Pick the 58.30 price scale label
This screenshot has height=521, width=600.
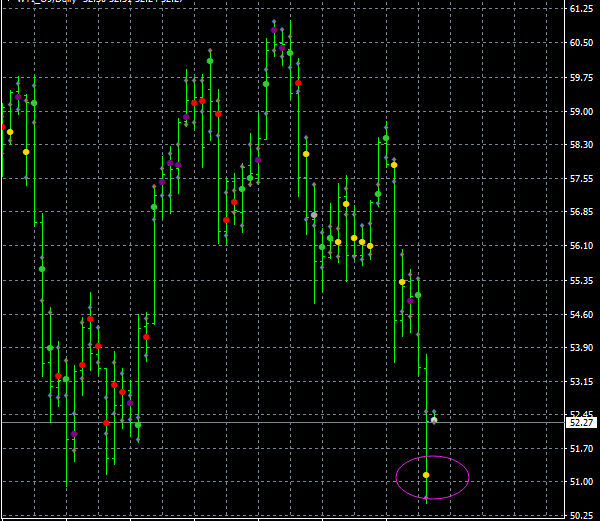click(581, 145)
